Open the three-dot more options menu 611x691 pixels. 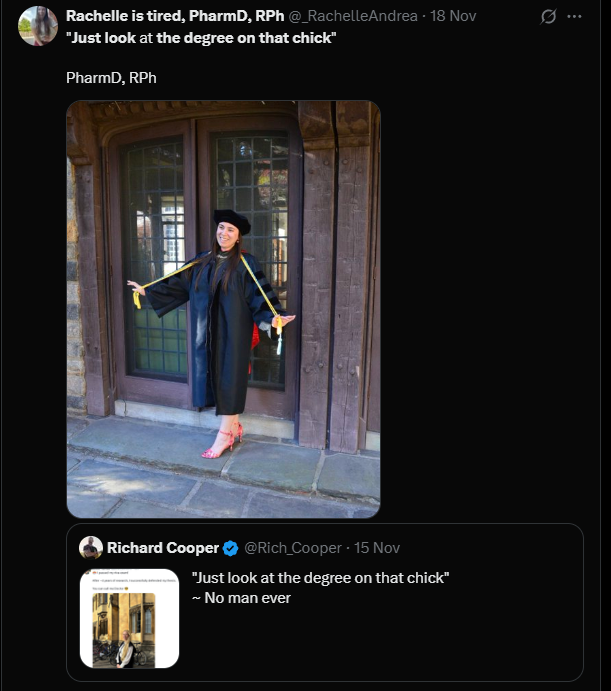574,17
